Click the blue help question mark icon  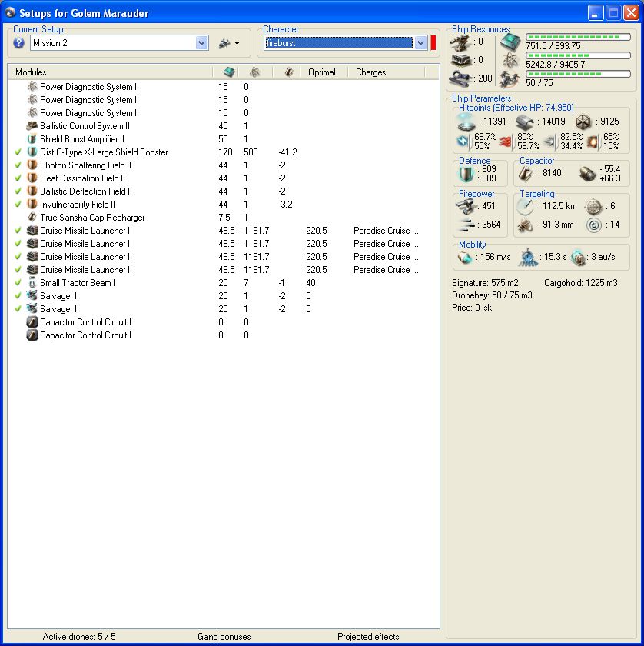coord(18,43)
